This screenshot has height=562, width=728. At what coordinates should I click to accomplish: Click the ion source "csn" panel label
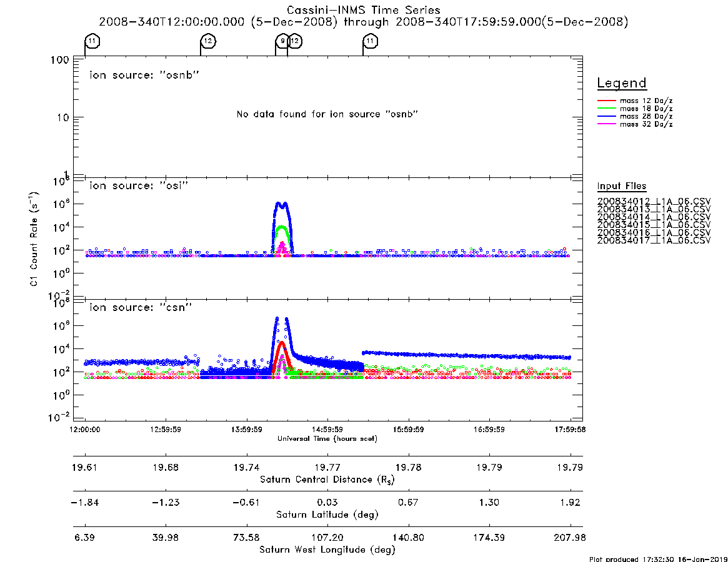[141, 307]
